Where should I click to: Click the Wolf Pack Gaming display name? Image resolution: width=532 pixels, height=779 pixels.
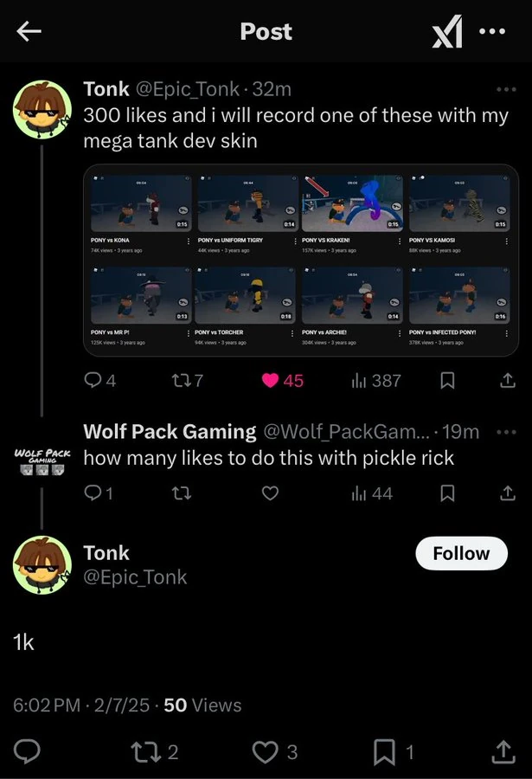tap(170, 432)
